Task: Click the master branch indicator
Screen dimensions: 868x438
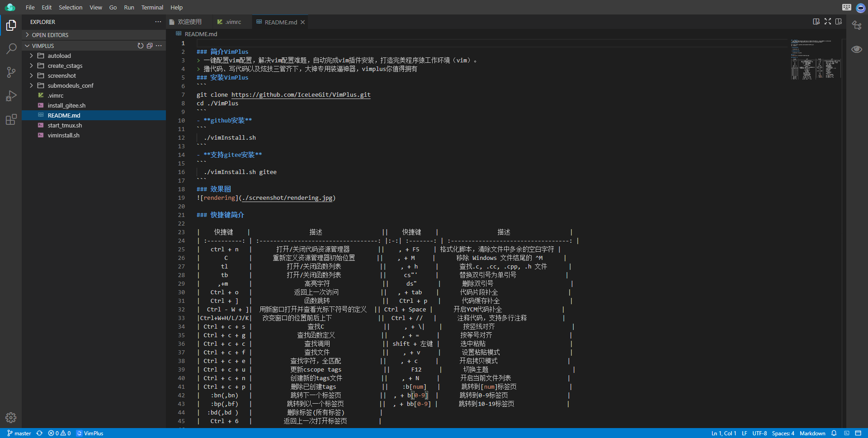Action: pos(19,433)
